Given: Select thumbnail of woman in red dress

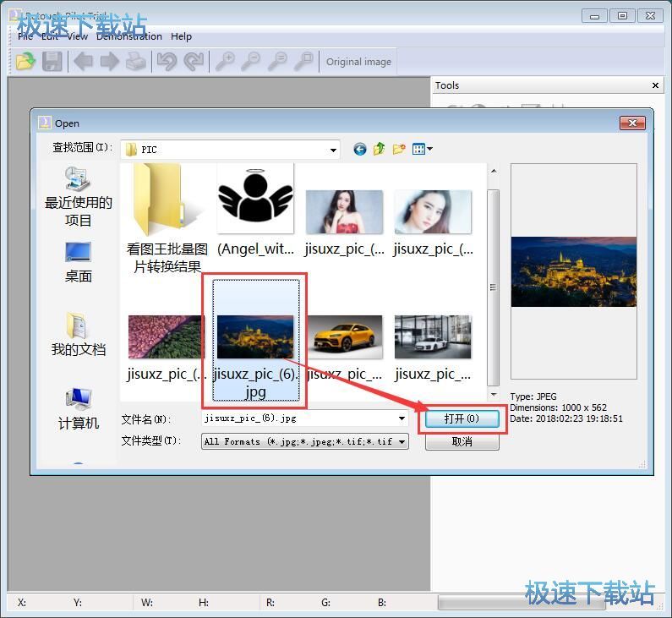Looking at the screenshot, I should 344,211.
